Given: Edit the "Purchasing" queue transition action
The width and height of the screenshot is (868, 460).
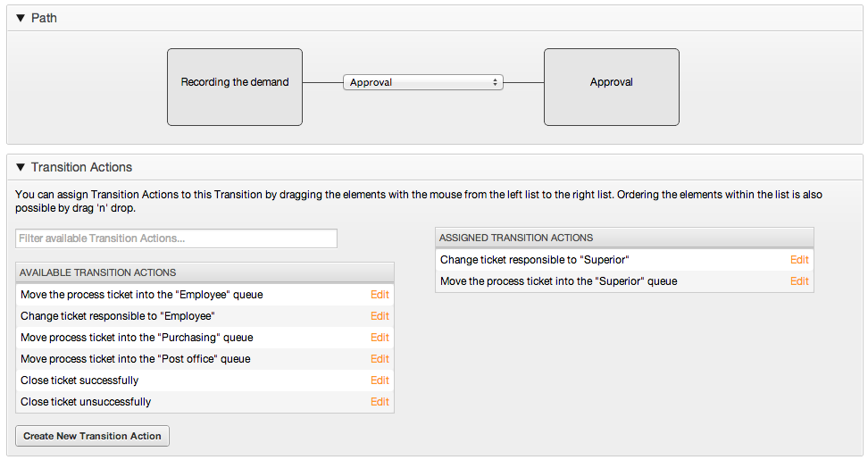Looking at the screenshot, I should click(380, 338).
